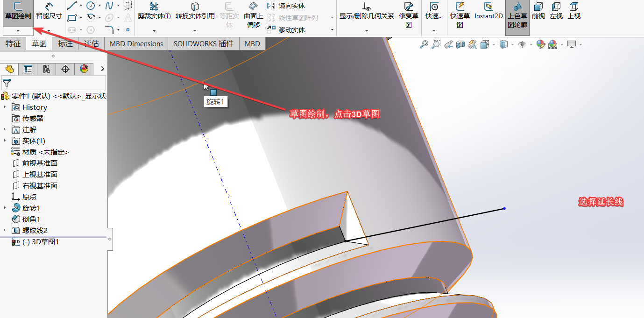Click the 镜向实体 mirror entities command

[286, 6]
